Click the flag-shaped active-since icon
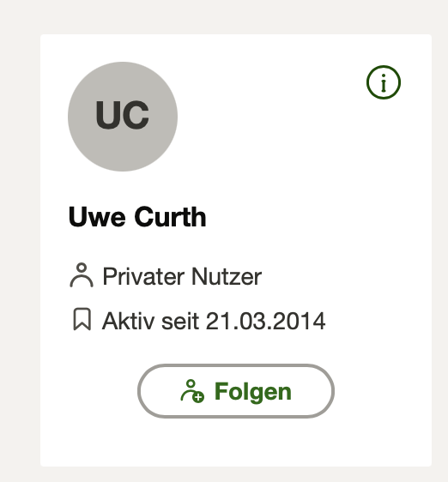The image size is (448, 482). pyautogui.click(x=82, y=319)
